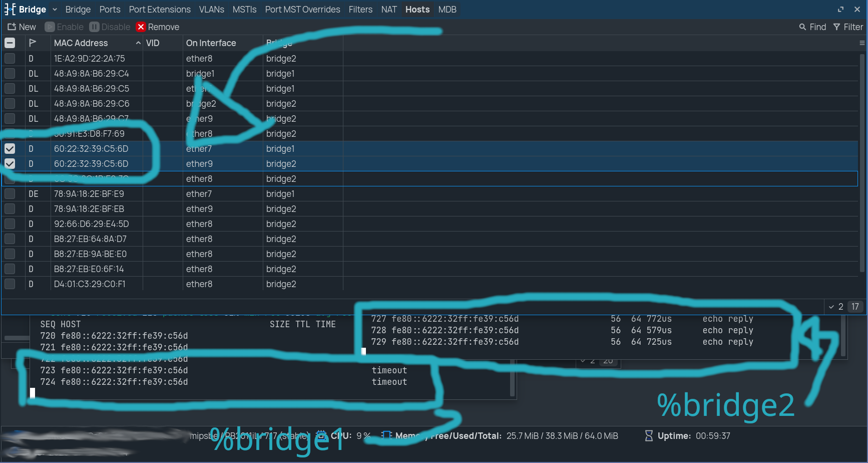Open the Bridge title dropdown chevron

tap(55, 10)
